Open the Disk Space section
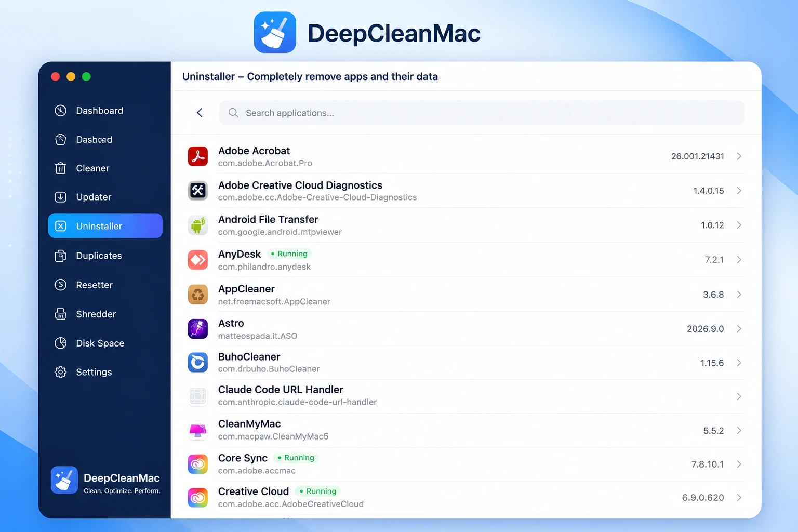The image size is (798, 532). pos(105,343)
